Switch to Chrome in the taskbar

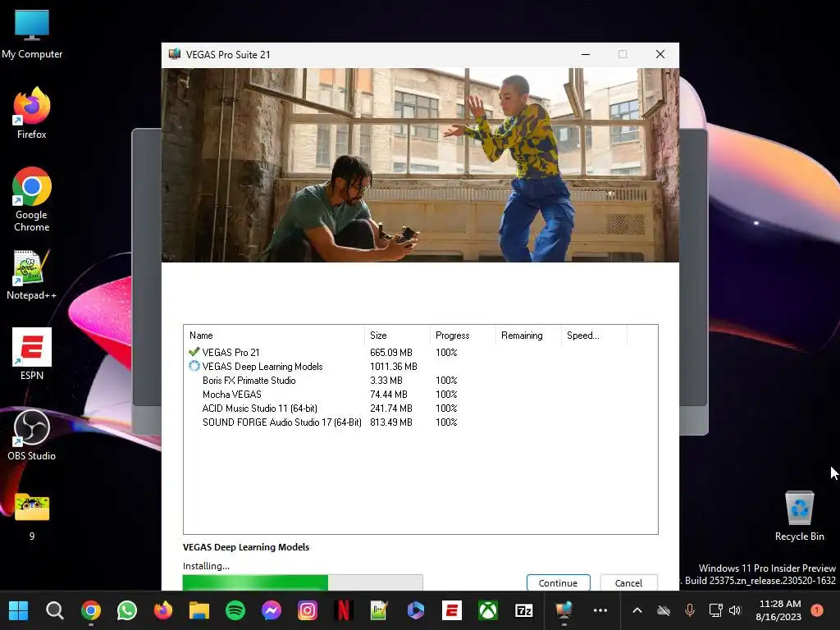91,610
